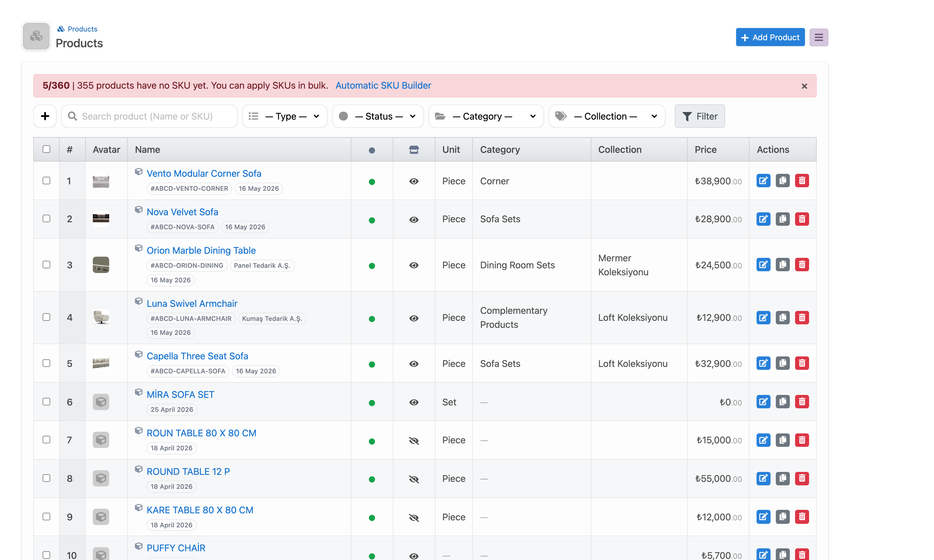Toggle store visibility of Vento Modular Corner Sofa
Screen dimensions: 934x560
413,181
